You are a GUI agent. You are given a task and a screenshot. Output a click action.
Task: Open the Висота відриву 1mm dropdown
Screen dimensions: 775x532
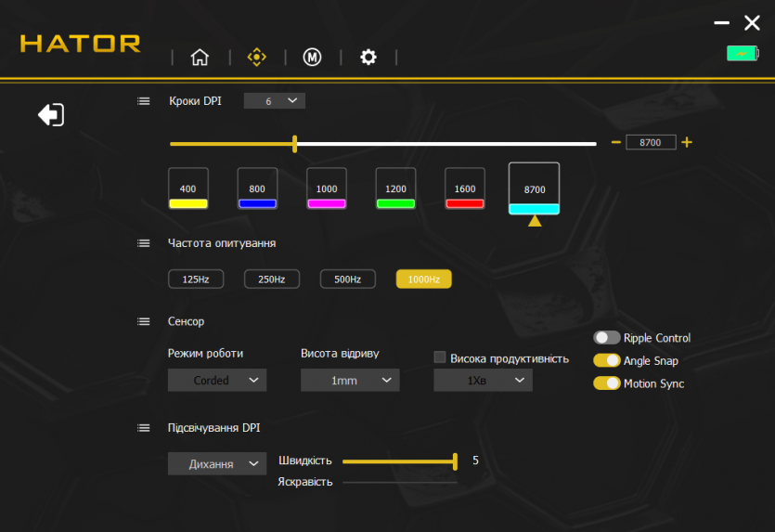click(350, 380)
